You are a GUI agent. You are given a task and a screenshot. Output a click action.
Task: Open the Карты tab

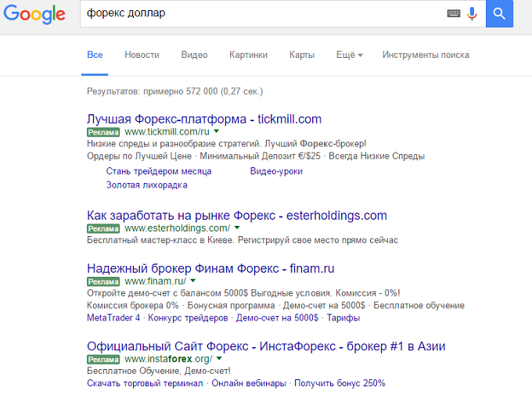[302, 55]
